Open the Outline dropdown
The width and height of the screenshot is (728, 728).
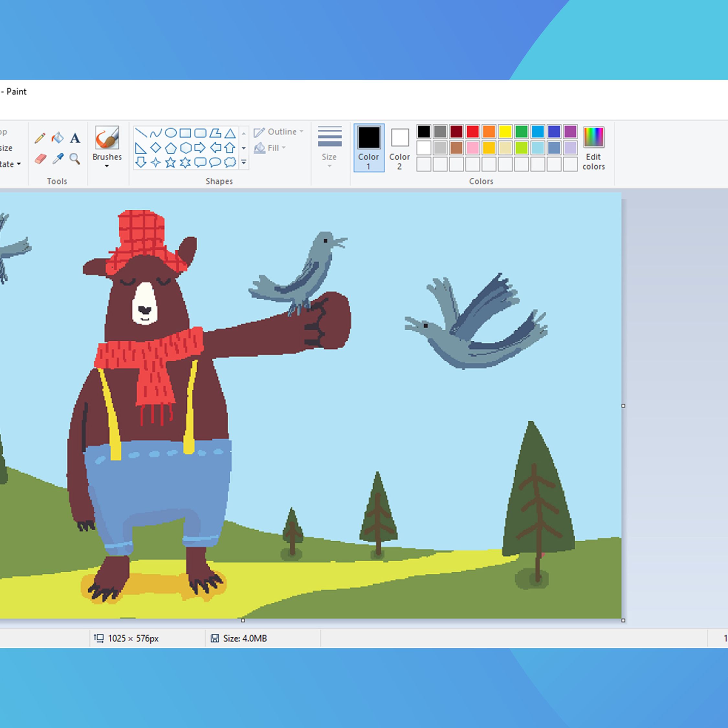[279, 132]
